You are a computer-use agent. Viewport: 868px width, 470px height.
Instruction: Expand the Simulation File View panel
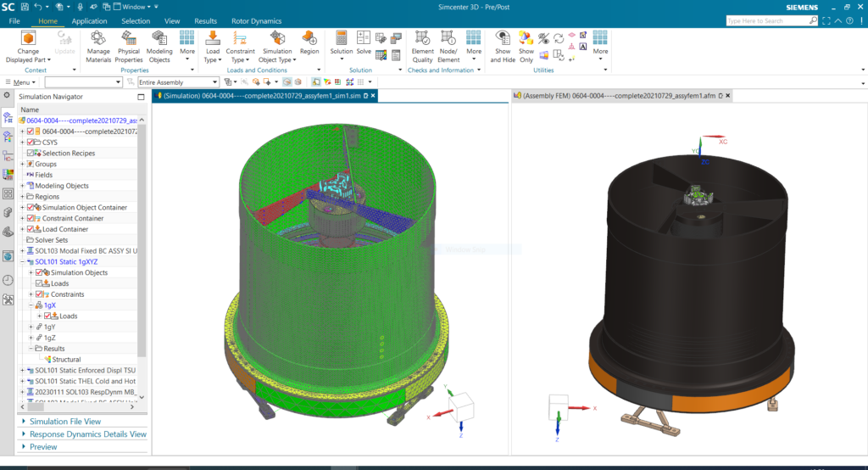coord(24,421)
